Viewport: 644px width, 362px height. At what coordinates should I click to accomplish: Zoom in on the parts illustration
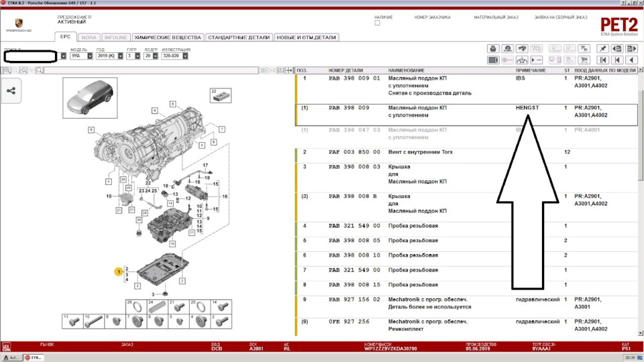coord(7,70)
